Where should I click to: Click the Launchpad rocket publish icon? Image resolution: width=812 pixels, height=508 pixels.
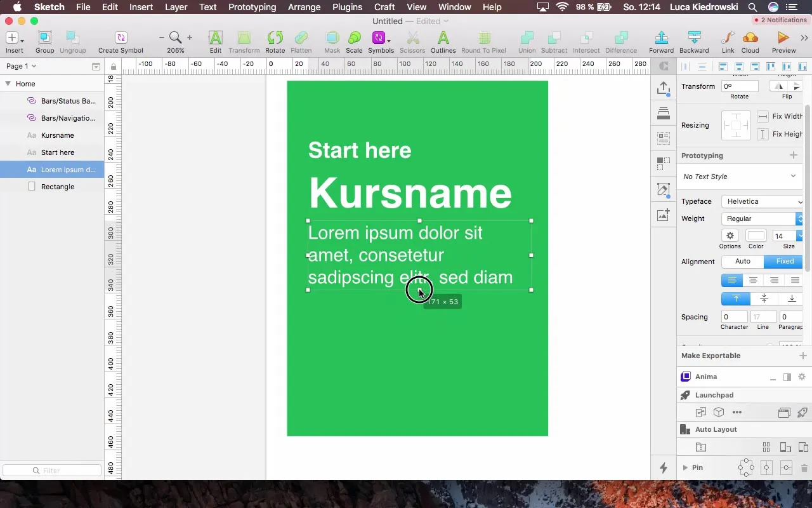pyautogui.click(x=802, y=412)
